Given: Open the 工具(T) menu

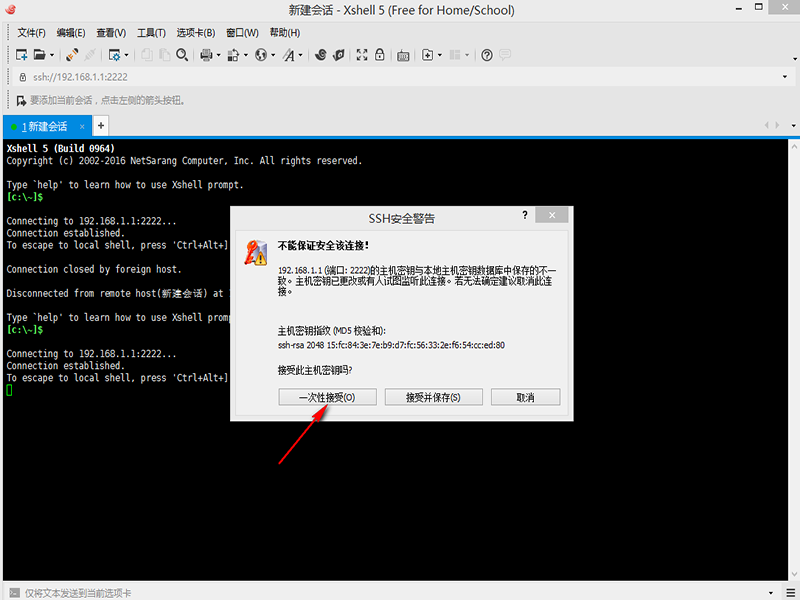Looking at the screenshot, I should (151, 33).
